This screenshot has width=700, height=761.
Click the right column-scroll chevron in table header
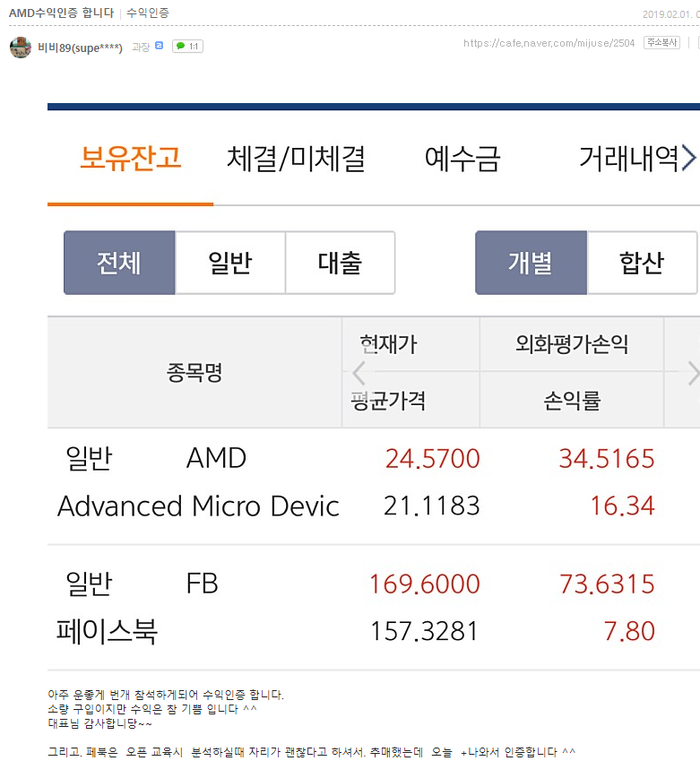pos(693,373)
